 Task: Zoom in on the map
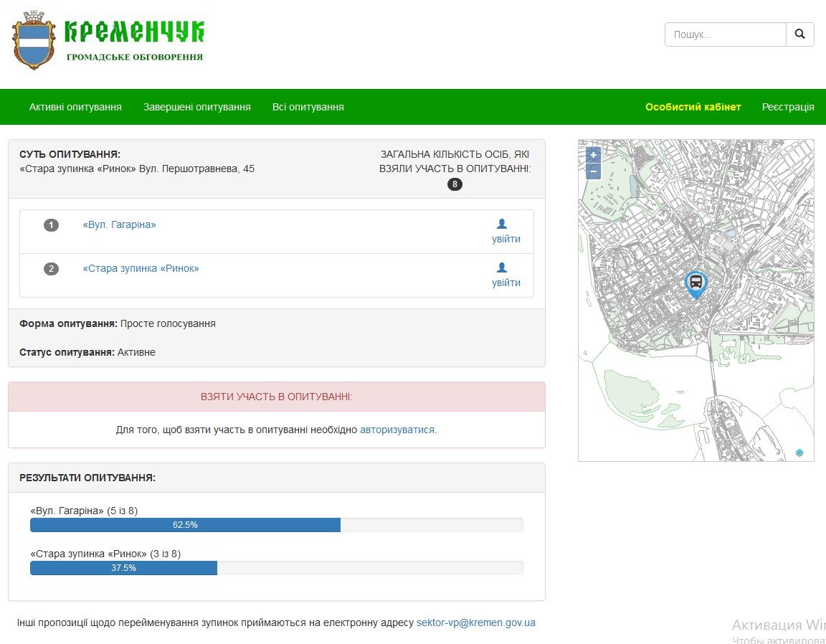[x=593, y=155]
